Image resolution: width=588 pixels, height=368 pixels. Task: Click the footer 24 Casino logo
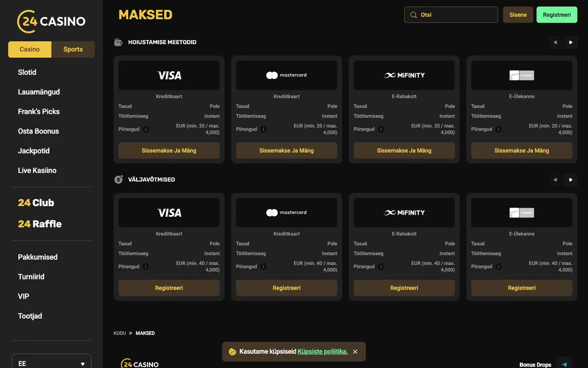(140, 364)
